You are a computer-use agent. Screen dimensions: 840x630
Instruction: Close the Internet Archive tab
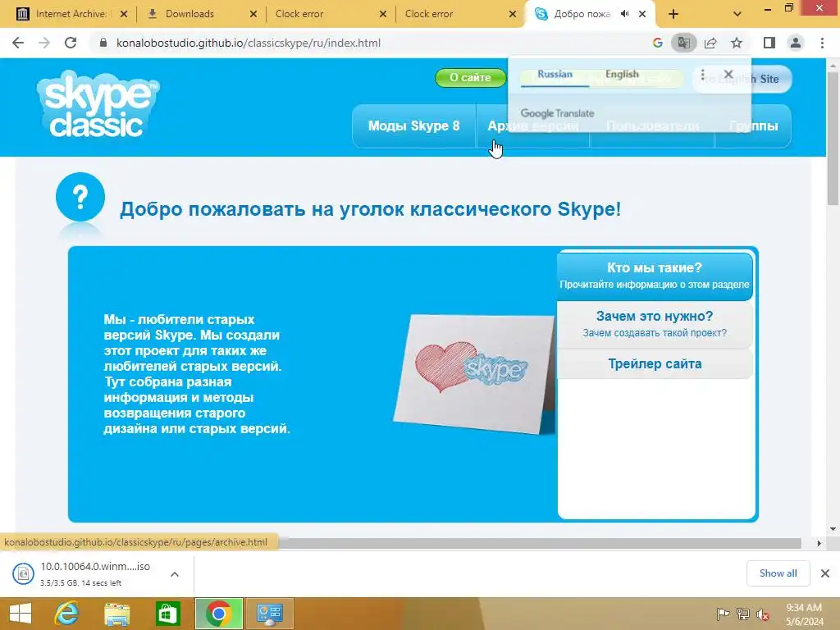124,14
